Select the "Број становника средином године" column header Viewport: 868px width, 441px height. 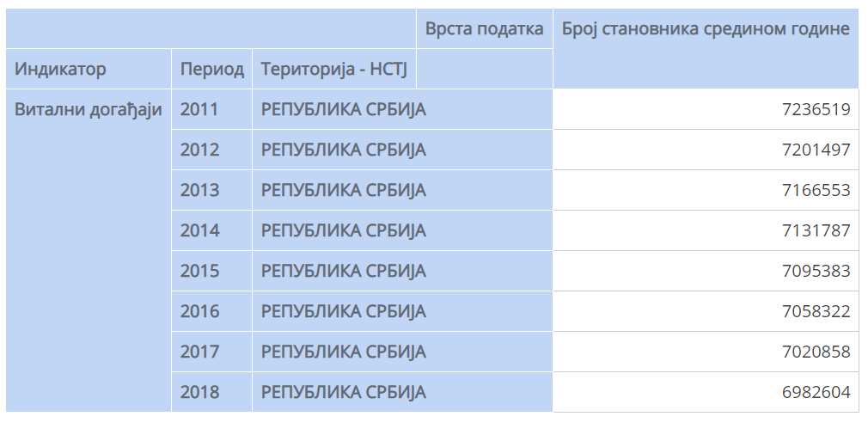(x=705, y=29)
